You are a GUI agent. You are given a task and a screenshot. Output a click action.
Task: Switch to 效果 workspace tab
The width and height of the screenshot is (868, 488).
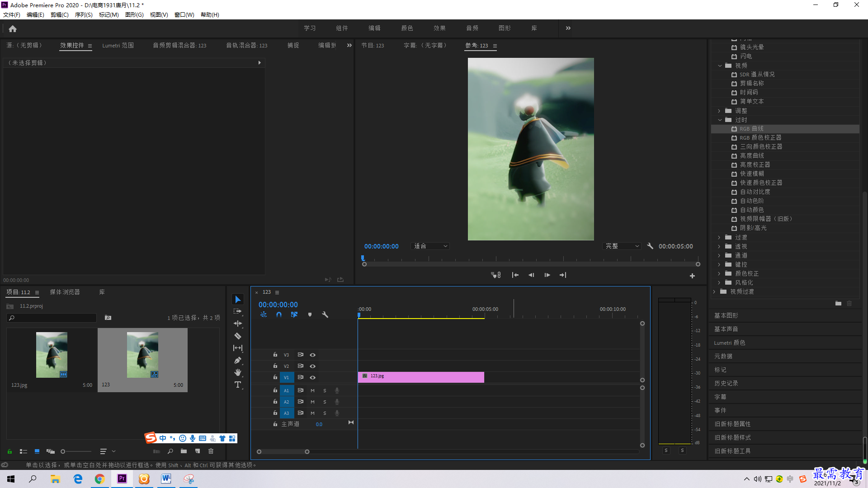click(440, 28)
